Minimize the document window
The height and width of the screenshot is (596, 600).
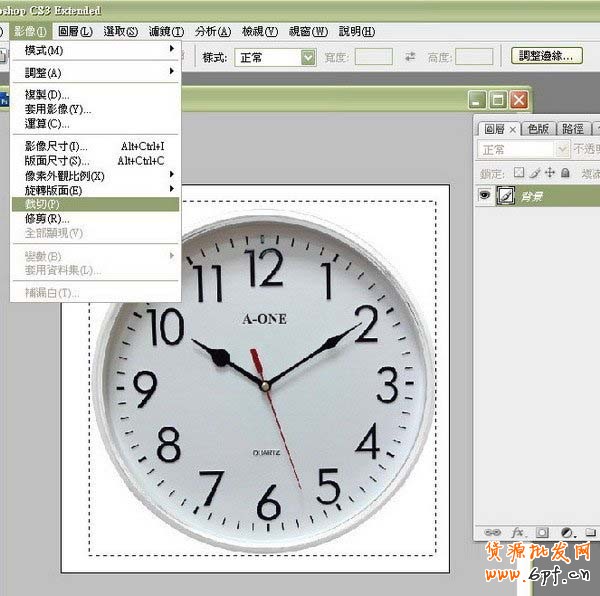(x=477, y=100)
